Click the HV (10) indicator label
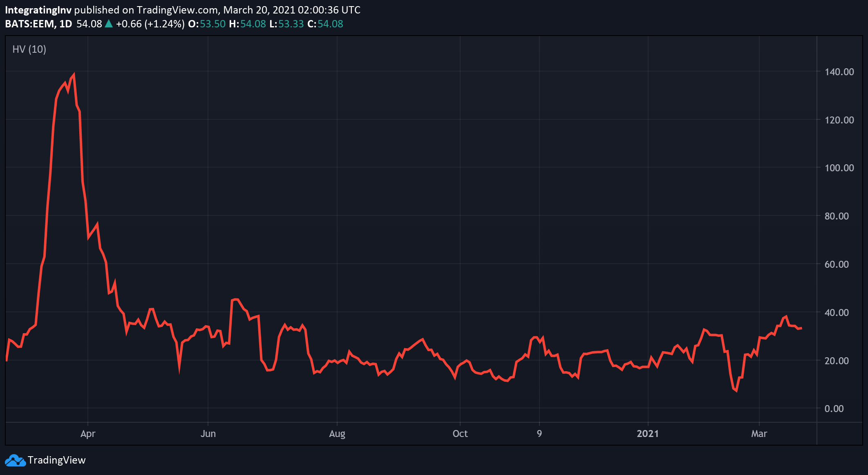The width and height of the screenshot is (868, 475). 29,49
